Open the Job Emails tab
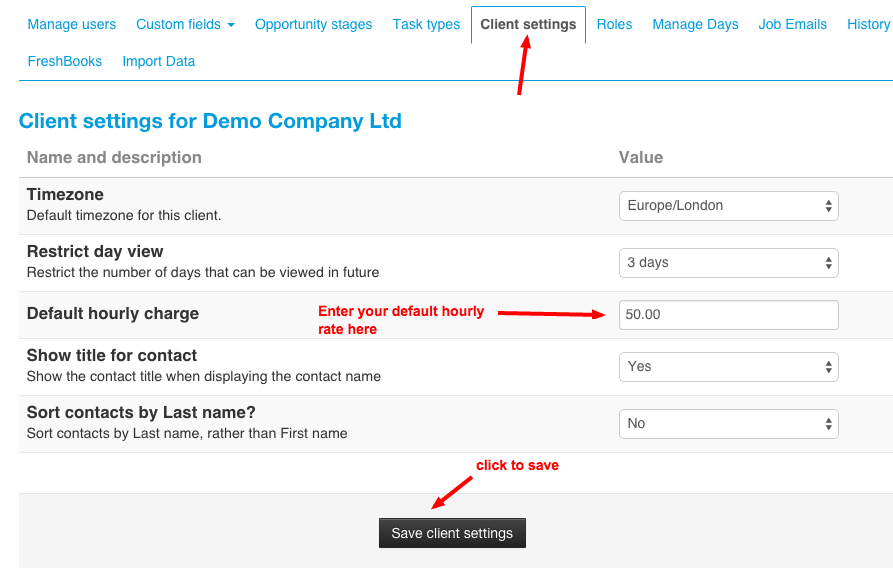Screen dimensions: 893x568 [x=792, y=24]
